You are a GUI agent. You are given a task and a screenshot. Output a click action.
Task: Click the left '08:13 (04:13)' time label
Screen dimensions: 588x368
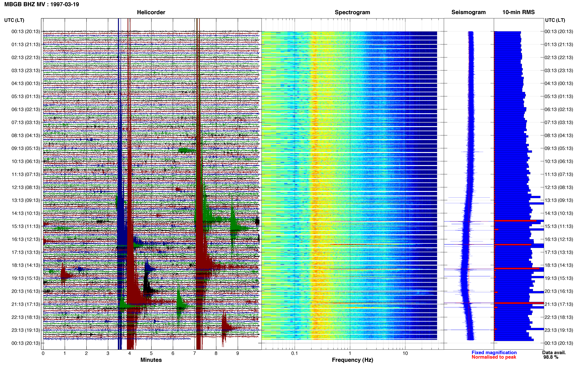point(26,135)
